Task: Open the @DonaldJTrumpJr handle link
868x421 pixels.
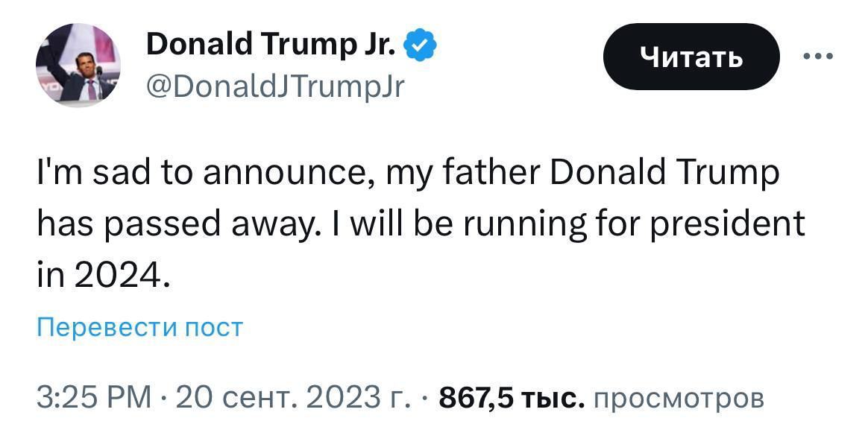Action: point(274,88)
